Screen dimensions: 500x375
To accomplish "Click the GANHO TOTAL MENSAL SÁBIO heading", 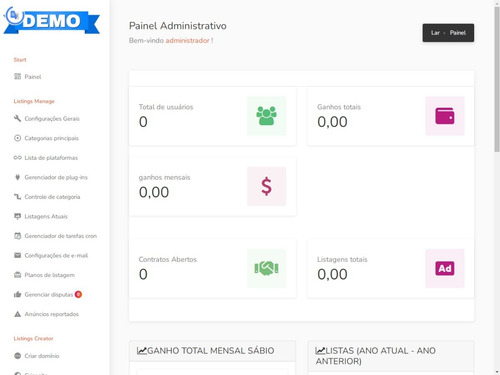I will [x=211, y=351].
